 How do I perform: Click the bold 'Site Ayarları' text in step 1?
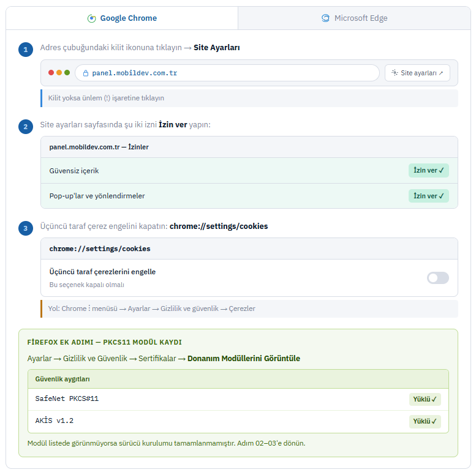217,48
